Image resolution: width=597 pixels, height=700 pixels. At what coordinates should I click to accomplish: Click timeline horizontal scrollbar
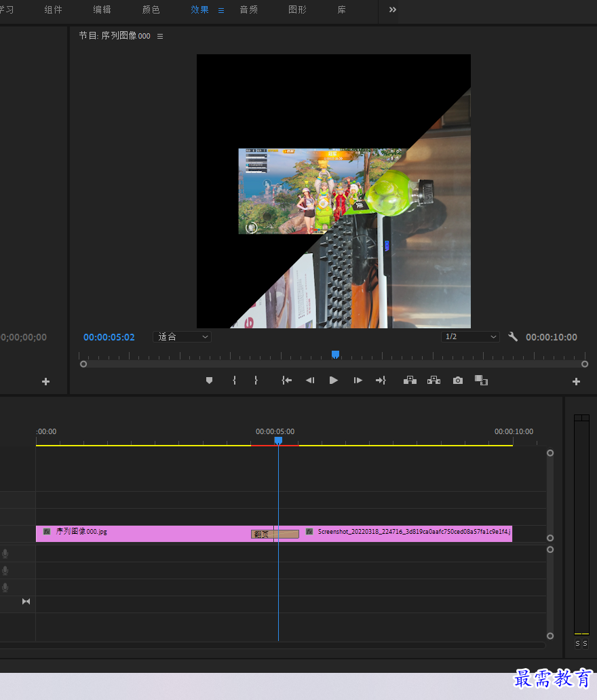pos(272,645)
